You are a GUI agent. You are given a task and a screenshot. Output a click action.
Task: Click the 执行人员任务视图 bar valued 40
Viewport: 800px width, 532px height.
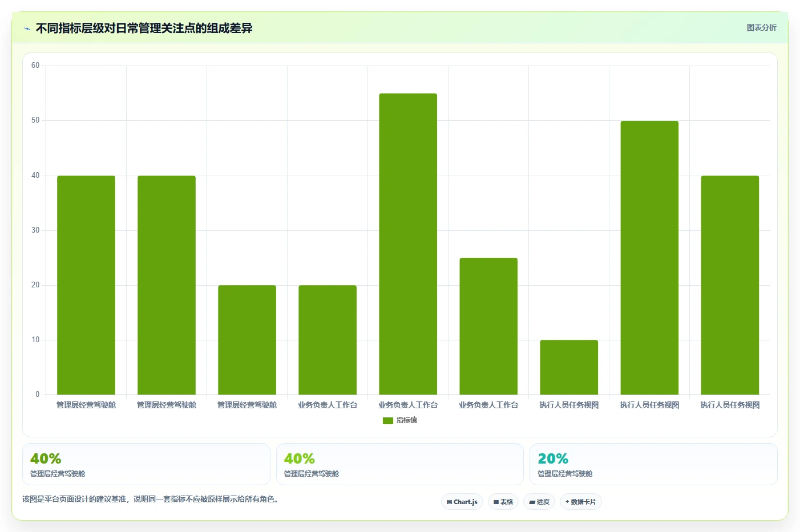click(730, 285)
